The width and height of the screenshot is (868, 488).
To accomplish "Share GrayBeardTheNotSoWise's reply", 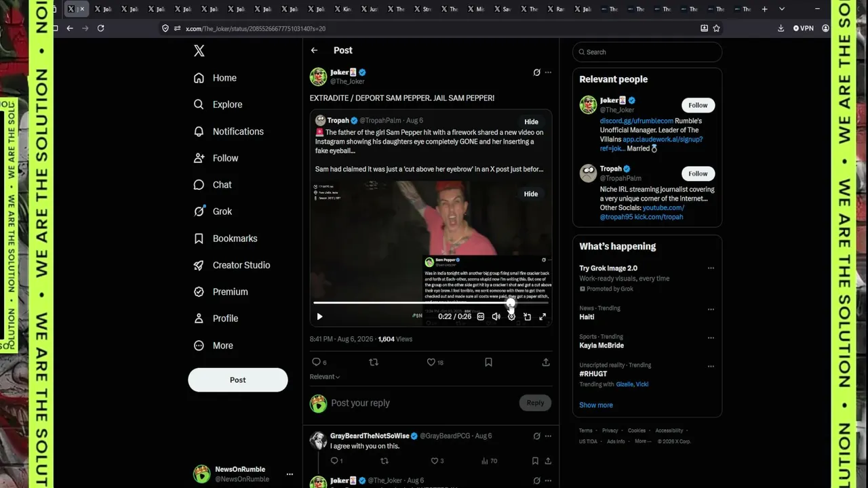I will pos(548,461).
